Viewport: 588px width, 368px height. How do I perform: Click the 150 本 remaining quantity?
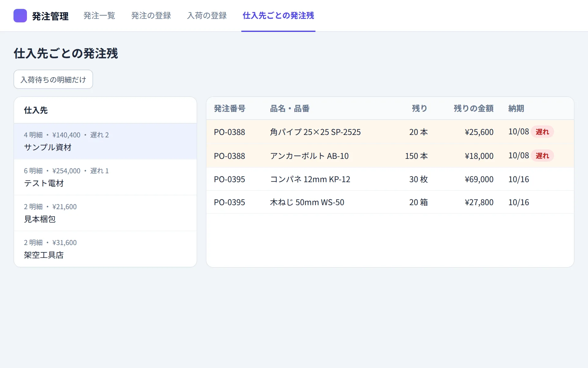click(x=416, y=156)
